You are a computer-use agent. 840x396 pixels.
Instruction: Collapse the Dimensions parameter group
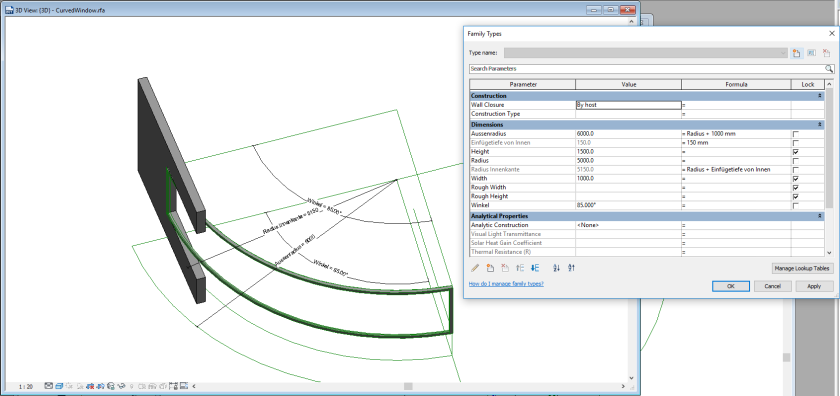(x=820, y=124)
